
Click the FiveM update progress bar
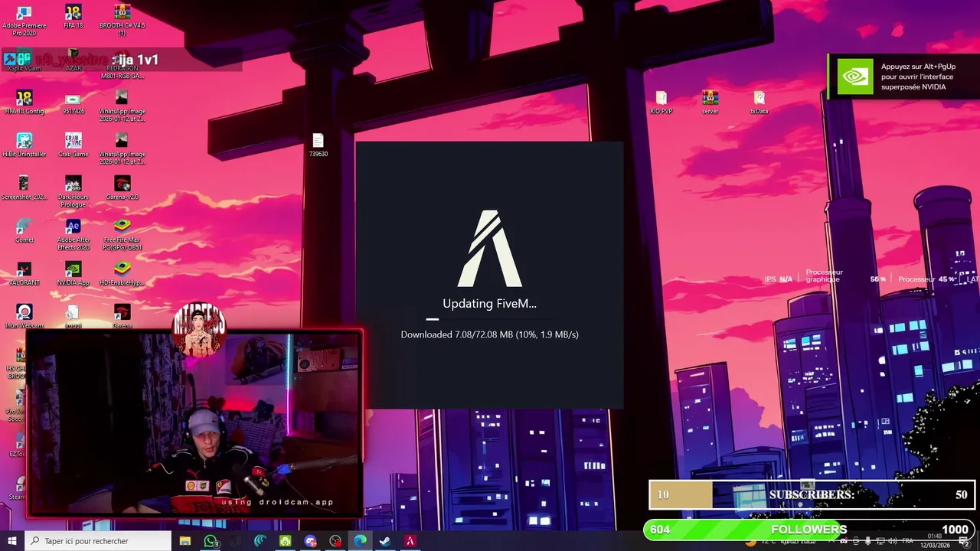point(489,319)
